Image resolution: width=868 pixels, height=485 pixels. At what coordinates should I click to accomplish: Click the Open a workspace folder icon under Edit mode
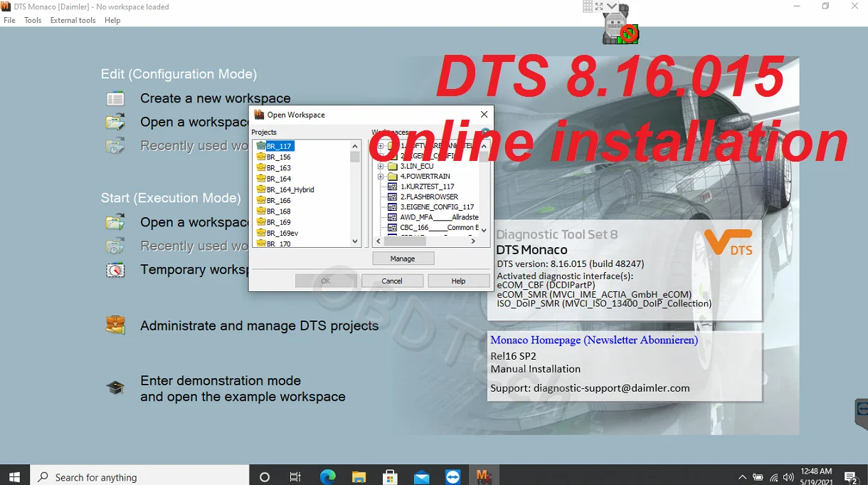click(x=115, y=122)
